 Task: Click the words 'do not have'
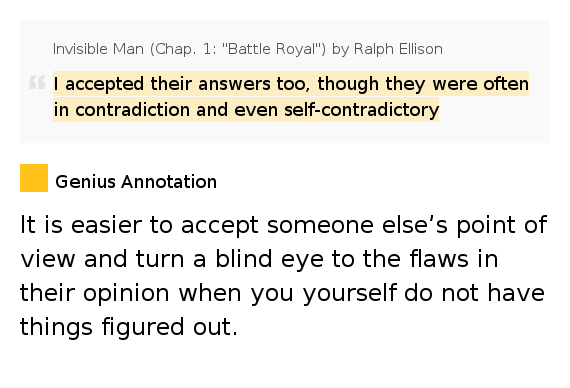474,292
